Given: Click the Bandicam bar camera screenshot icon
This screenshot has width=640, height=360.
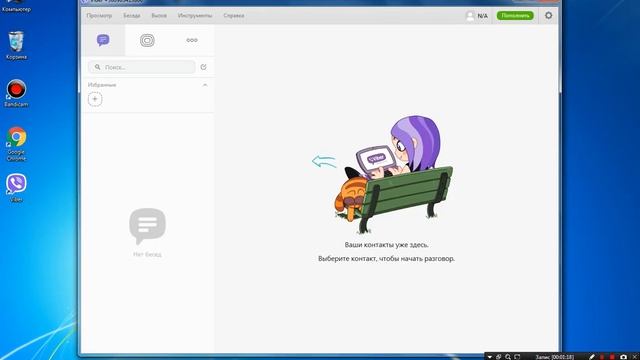Looking at the screenshot, I should [623, 357].
